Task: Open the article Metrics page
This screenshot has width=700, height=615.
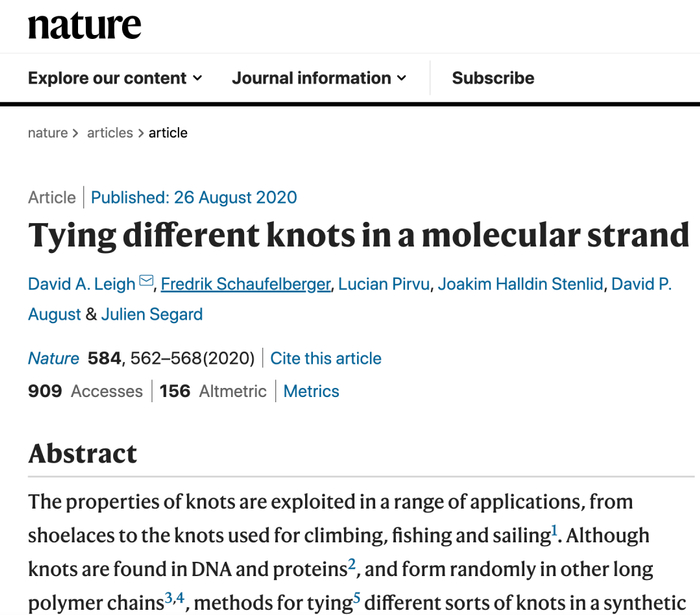Action: pos(311,391)
